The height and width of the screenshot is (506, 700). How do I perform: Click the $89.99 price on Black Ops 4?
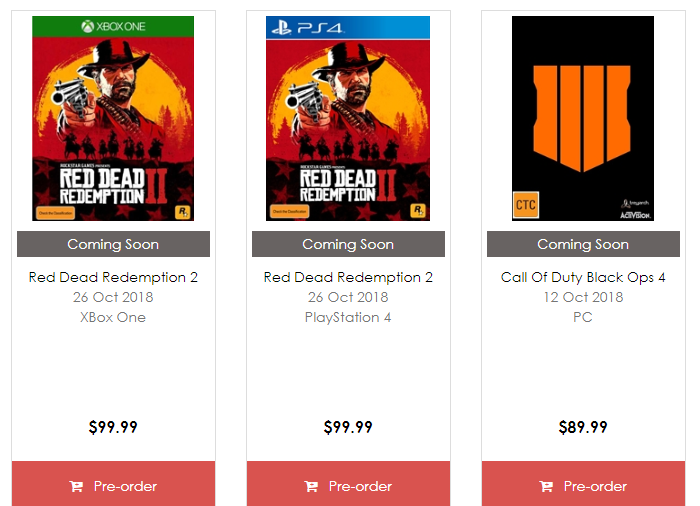583,428
